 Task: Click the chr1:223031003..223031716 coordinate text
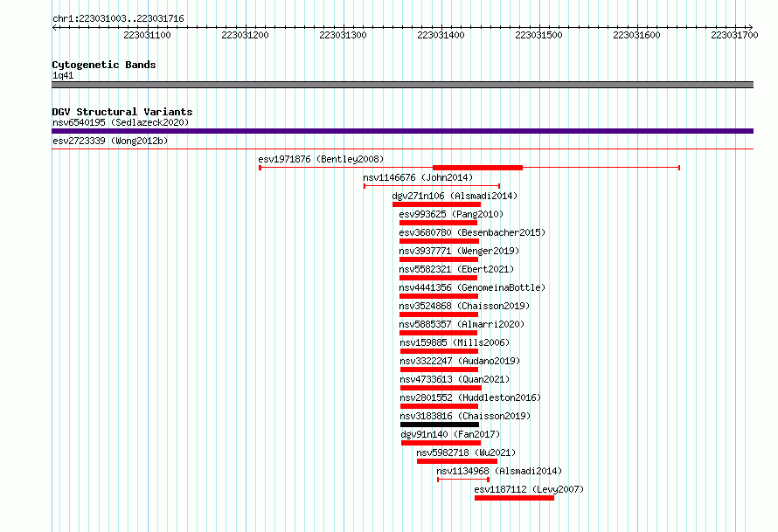118,18
